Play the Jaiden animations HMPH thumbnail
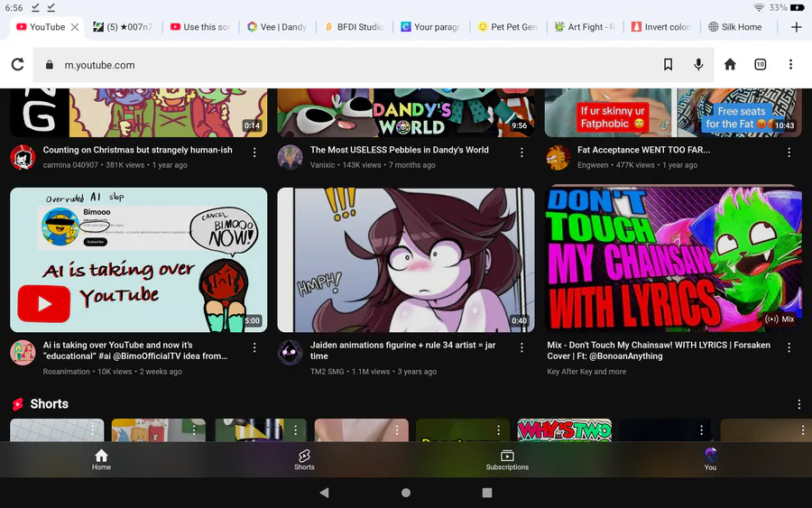The width and height of the screenshot is (812, 508). click(406, 260)
